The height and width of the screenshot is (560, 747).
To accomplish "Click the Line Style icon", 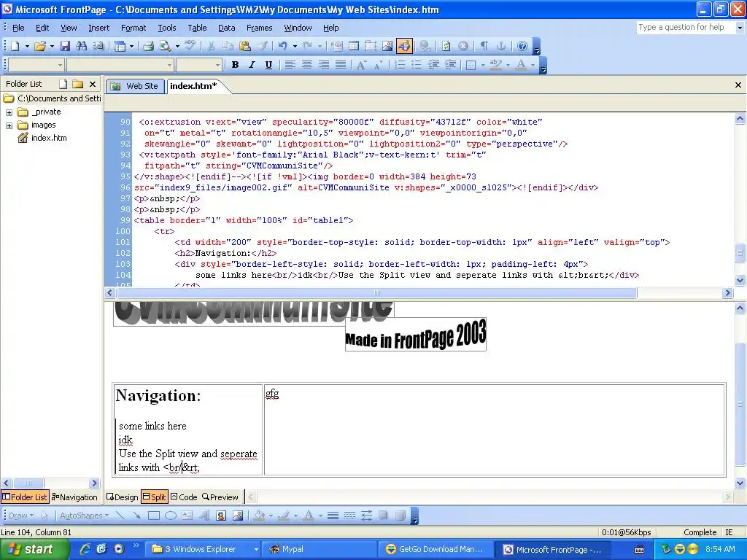I will click(x=333, y=516).
